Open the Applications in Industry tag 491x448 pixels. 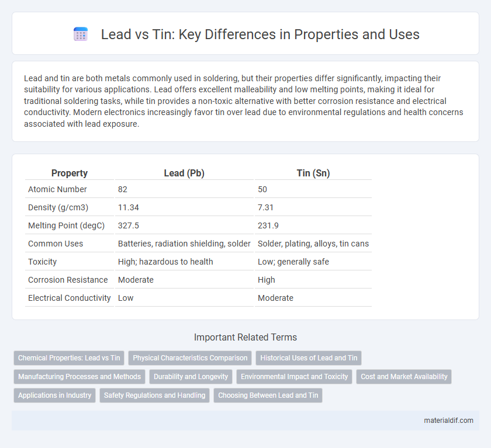54,395
